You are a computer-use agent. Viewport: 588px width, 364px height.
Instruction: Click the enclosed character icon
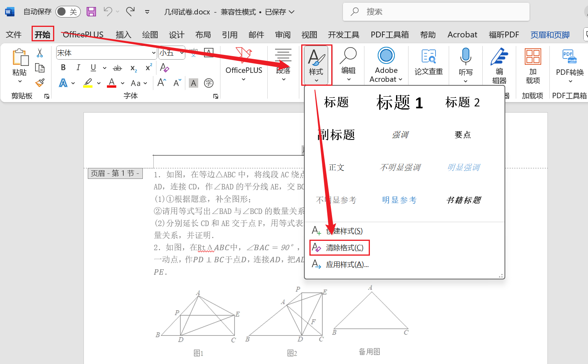click(209, 83)
